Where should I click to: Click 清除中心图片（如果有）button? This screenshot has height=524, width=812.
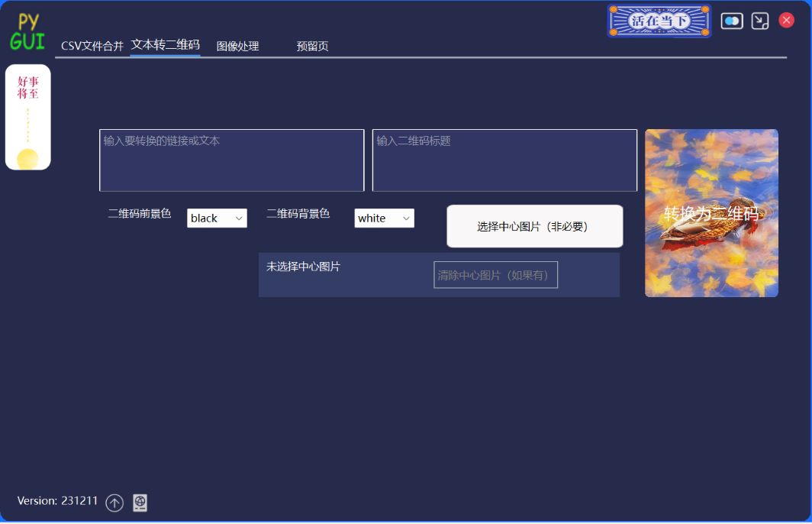click(x=495, y=274)
